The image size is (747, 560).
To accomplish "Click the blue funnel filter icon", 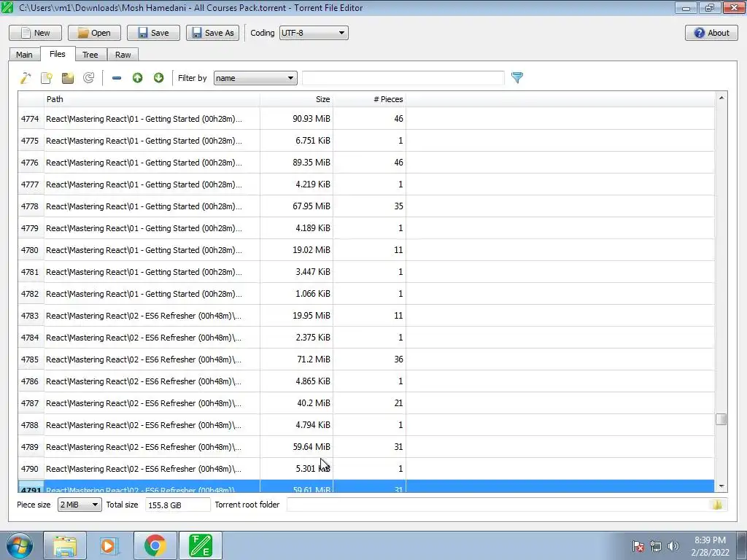I will coord(517,77).
